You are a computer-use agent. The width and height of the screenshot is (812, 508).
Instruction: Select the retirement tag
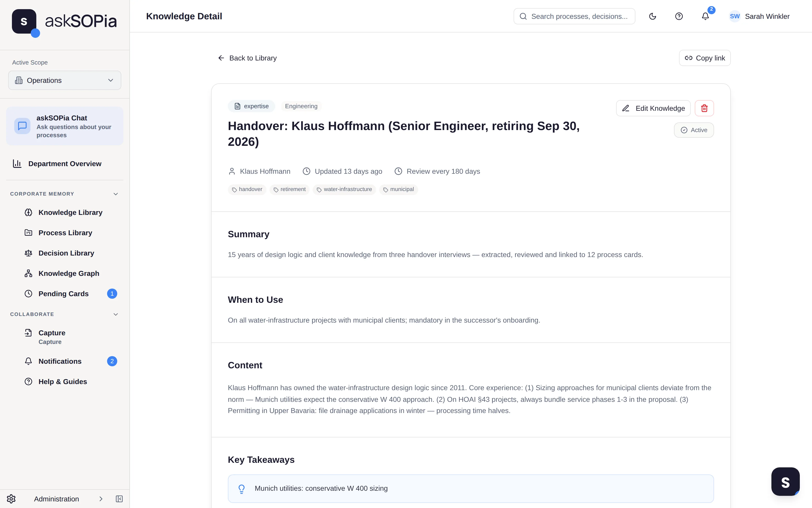point(289,189)
